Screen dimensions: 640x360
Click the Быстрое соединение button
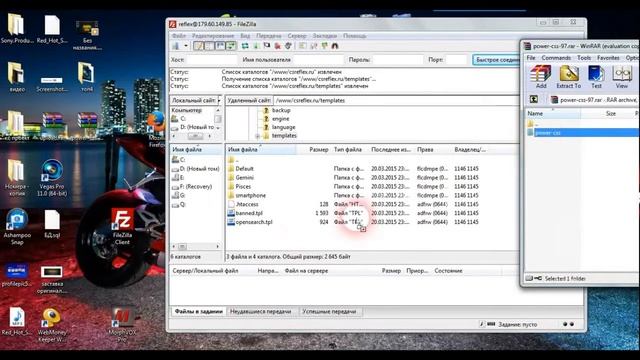tap(497, 60)
